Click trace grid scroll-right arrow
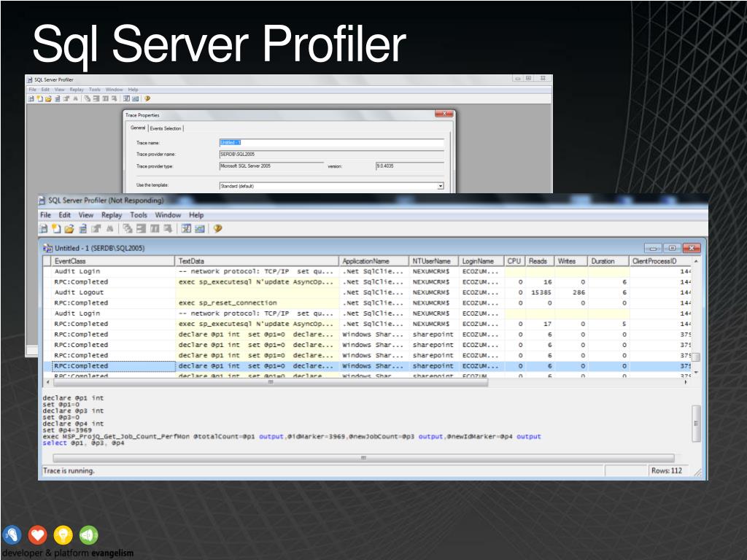Image resolution: width=747 pixels, height=560 pixels. (686, 382)
